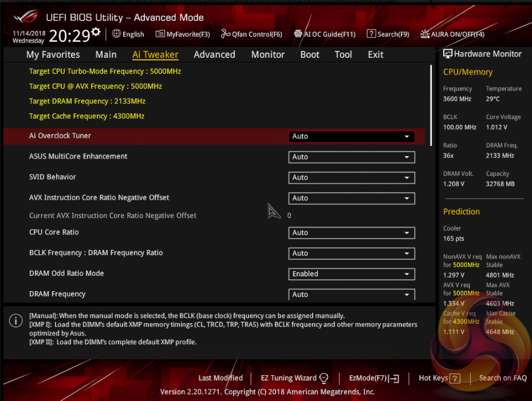Expand CPU Core Ratio dropdown
Image resolution: width=532 pixels, height=401 pixels.
(x=352, y=233)
